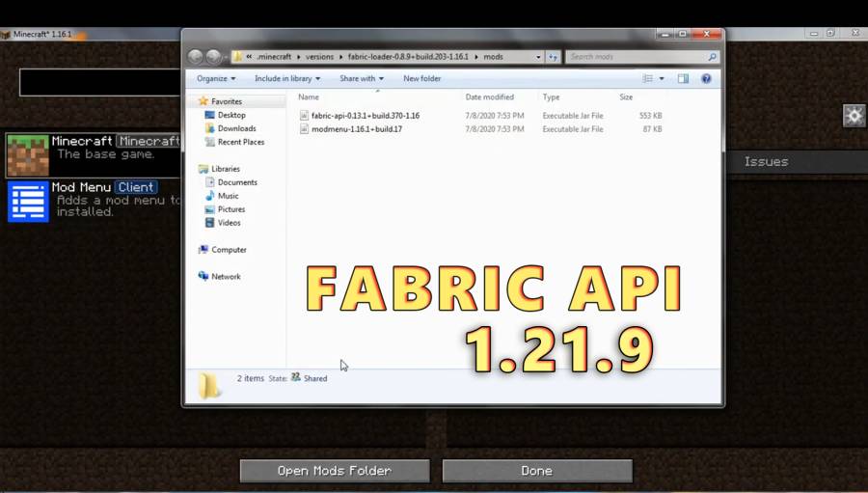The height and width of the screenshot is (493, 868).
Task: Click modmenu file's date modified cell
Action: point(495,129)
